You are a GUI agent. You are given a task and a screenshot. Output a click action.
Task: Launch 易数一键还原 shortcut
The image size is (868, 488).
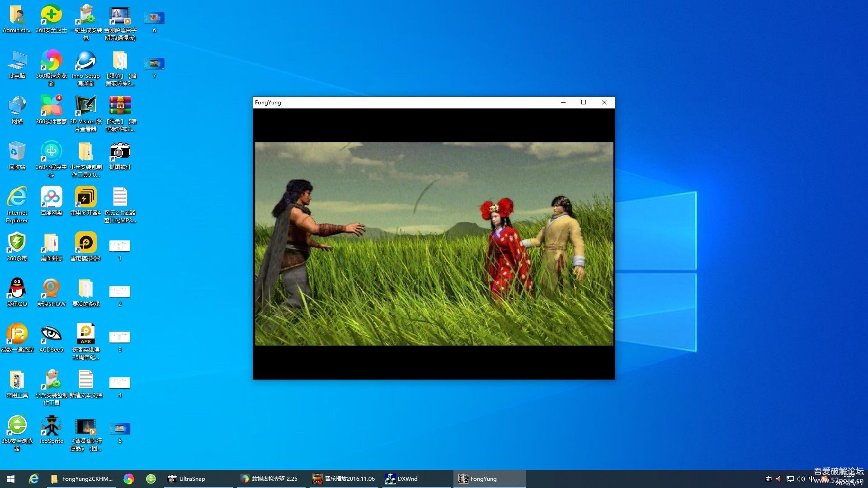(17, 338)
